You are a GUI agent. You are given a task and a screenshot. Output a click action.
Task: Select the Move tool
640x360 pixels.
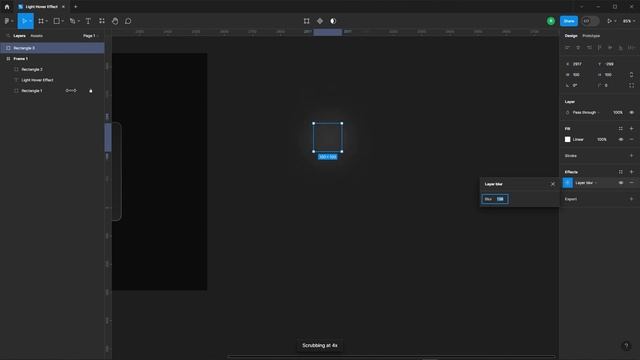click(24, 21)
